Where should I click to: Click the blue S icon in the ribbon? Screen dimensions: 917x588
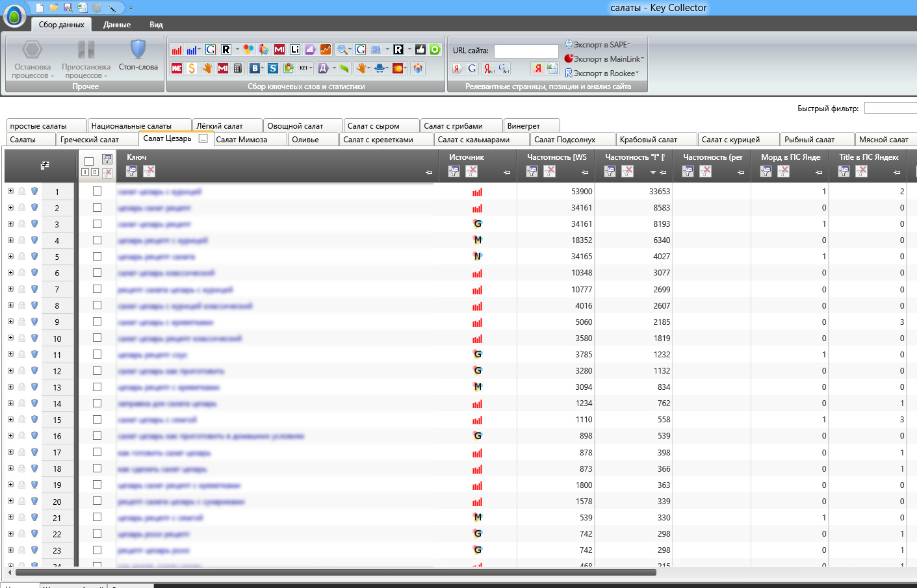point(273,68)
